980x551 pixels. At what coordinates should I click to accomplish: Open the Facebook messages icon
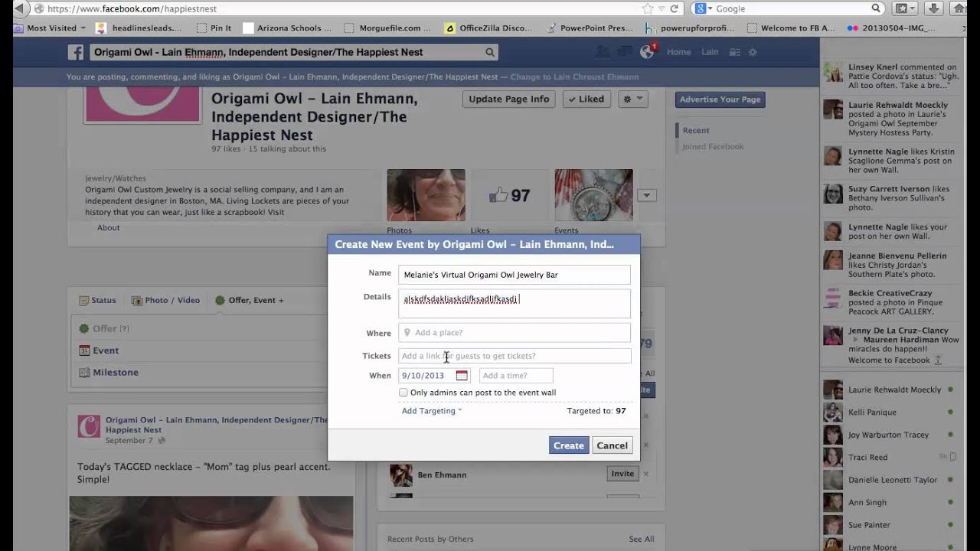pyautogui.click(x=625, y=52)
